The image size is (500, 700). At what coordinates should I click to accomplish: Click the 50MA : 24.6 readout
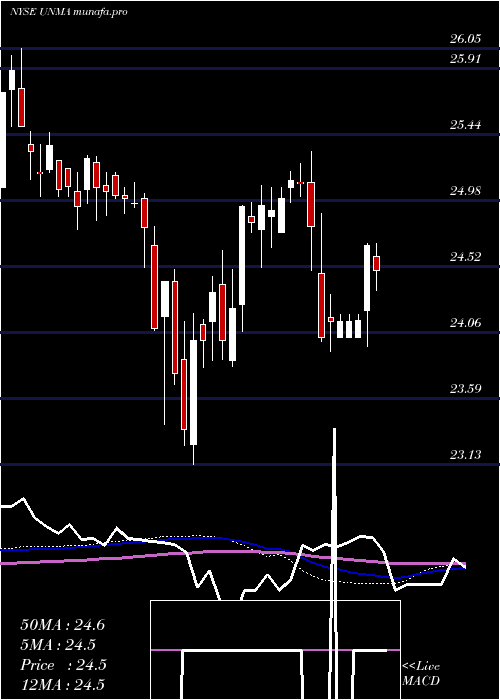(x=62, y=625)
